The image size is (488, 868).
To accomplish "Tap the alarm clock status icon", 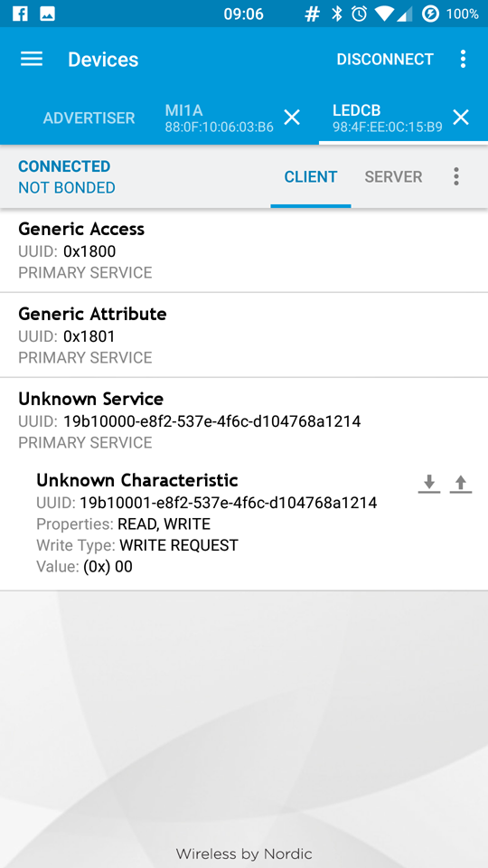I will pos(359,14).
